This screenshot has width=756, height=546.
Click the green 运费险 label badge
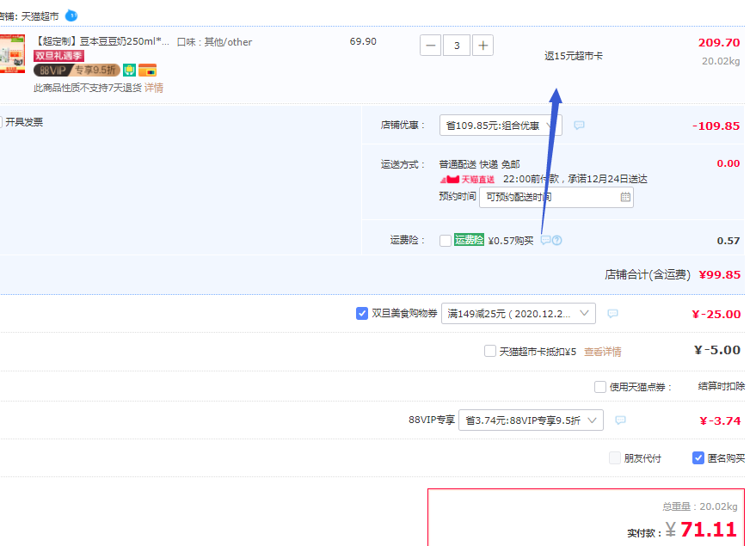coord(469,240)
